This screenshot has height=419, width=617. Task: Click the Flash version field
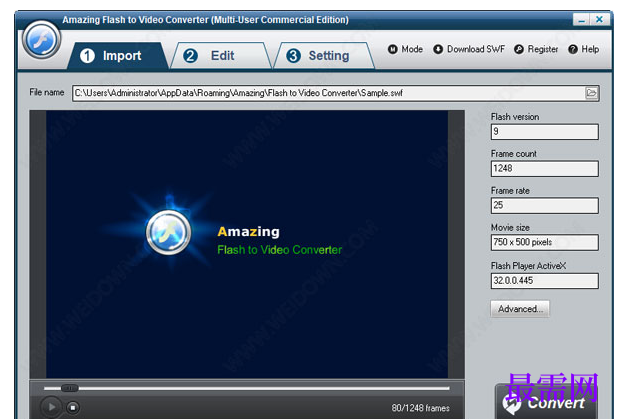tap(545, 131)
